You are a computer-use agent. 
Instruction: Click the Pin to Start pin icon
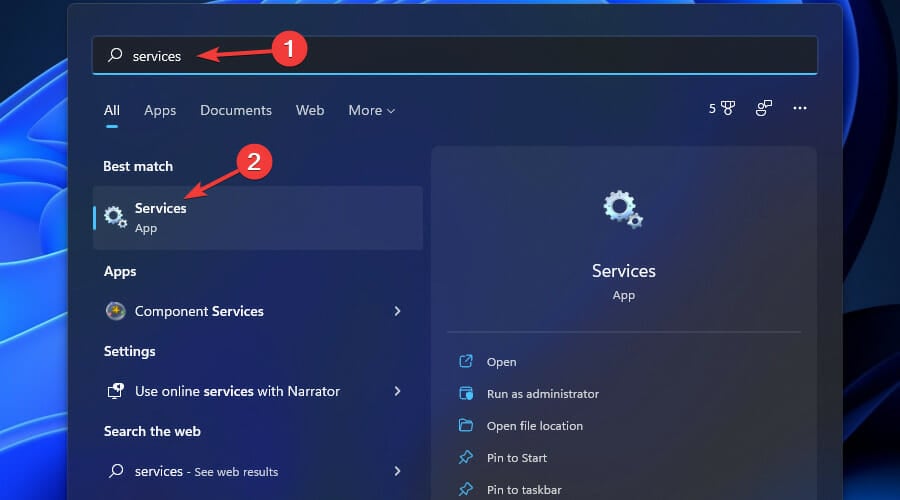[x=465, y=458]
